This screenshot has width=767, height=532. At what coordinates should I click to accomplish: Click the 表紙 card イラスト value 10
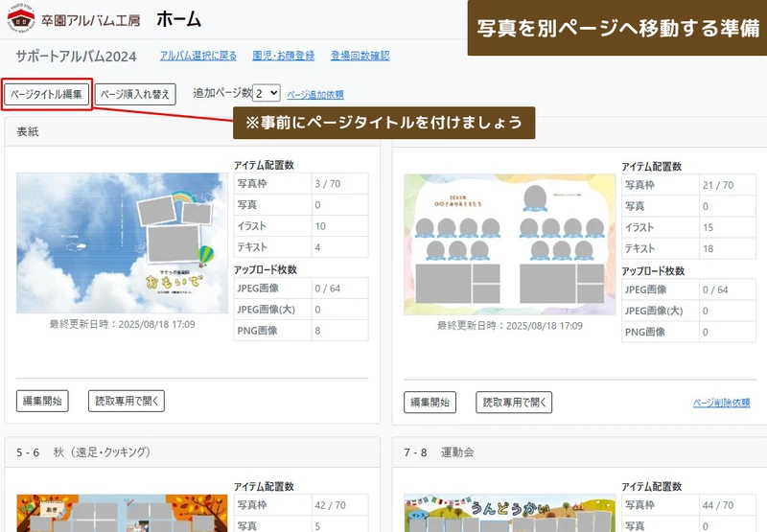click(320, 226)
